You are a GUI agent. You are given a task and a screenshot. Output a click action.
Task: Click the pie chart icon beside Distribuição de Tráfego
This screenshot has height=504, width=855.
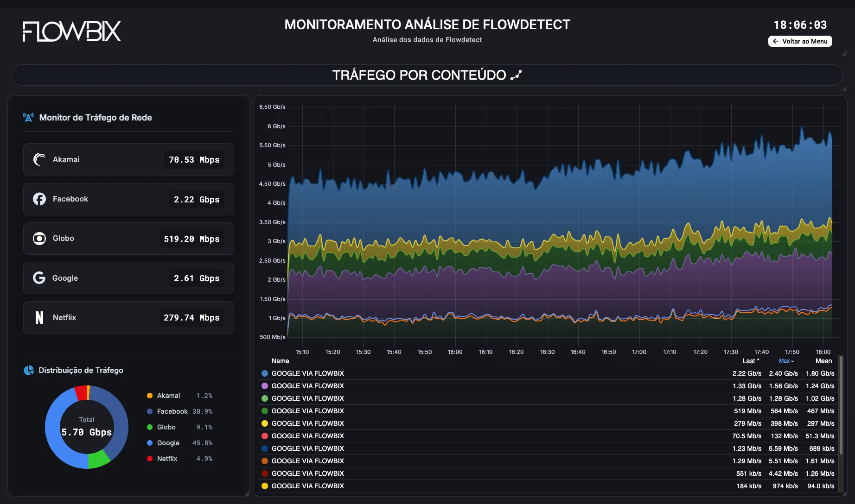(29, 370)
